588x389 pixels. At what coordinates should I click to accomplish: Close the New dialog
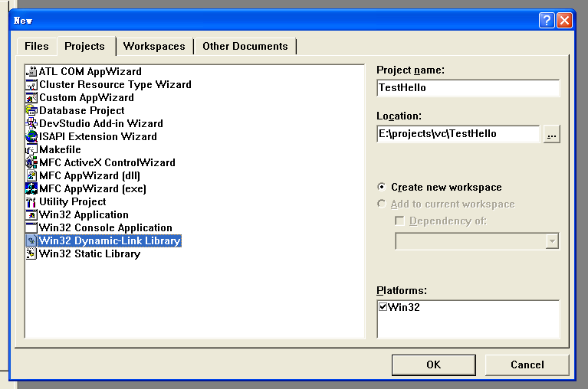564,20
